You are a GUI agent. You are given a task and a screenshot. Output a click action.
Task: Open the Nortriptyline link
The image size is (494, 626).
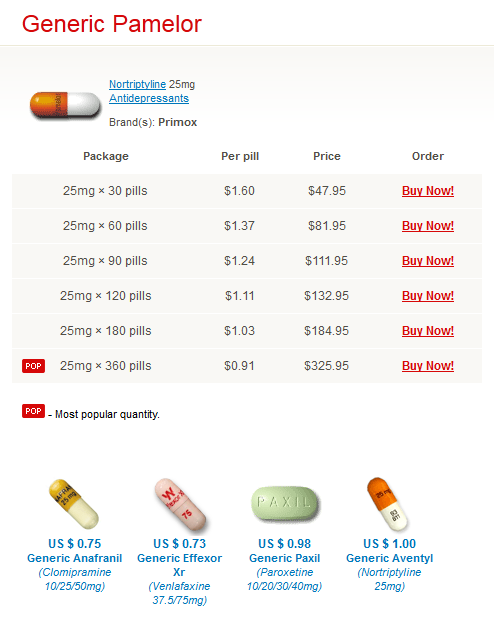137,84
